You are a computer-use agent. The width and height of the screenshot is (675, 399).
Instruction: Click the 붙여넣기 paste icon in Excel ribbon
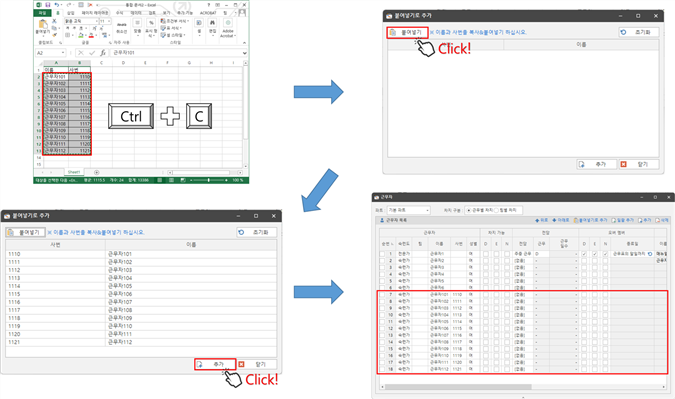point(43,25)
